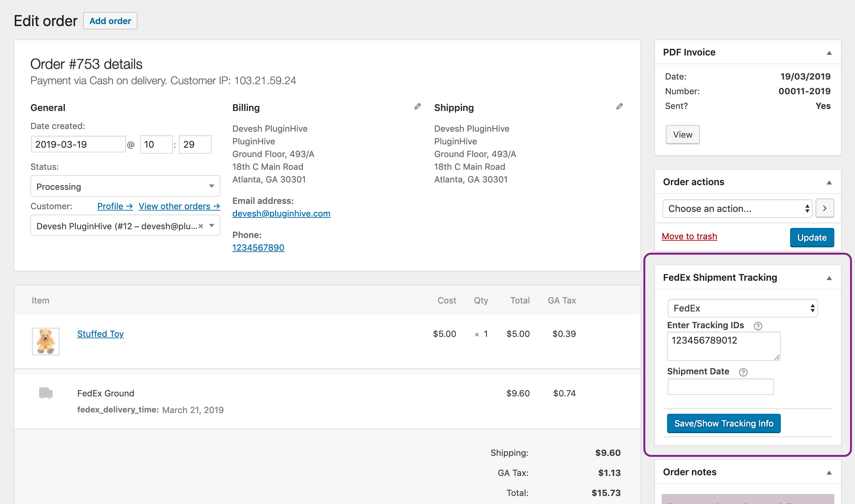Edit shipping address pencil icon
855x504 pixels.
point(619,107)
